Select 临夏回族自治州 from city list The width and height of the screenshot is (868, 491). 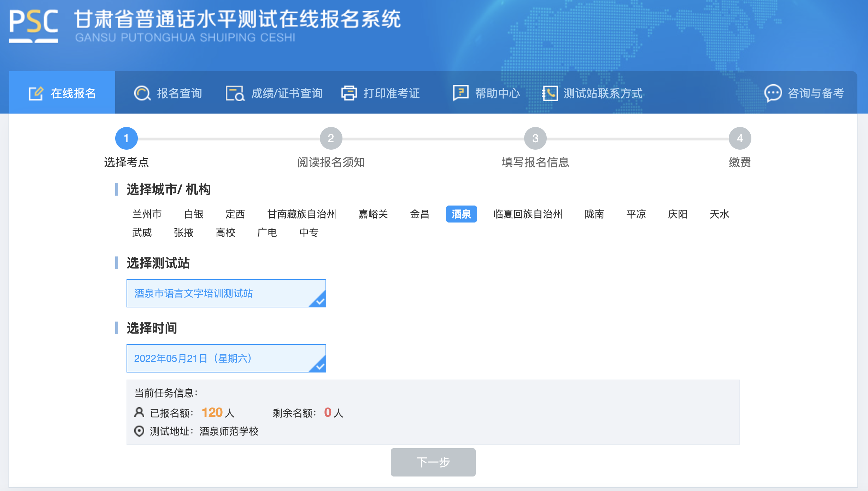point(528,214)
